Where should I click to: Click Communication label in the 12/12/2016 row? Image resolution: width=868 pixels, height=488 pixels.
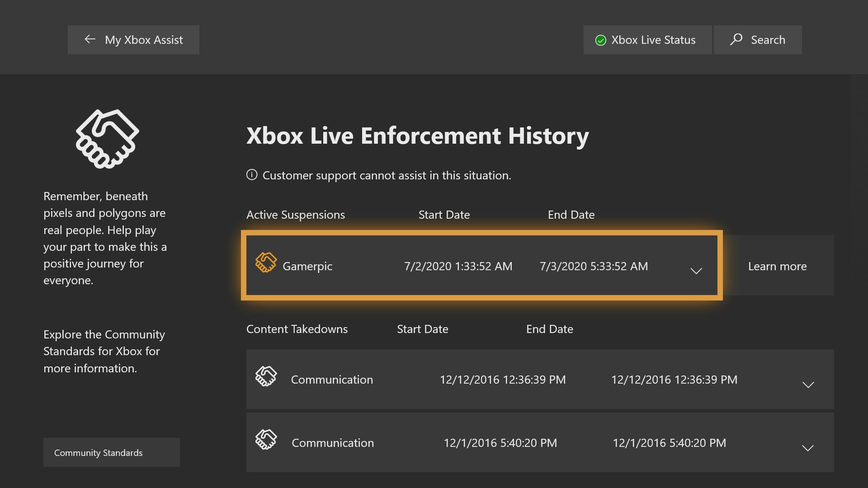[332, 380]
